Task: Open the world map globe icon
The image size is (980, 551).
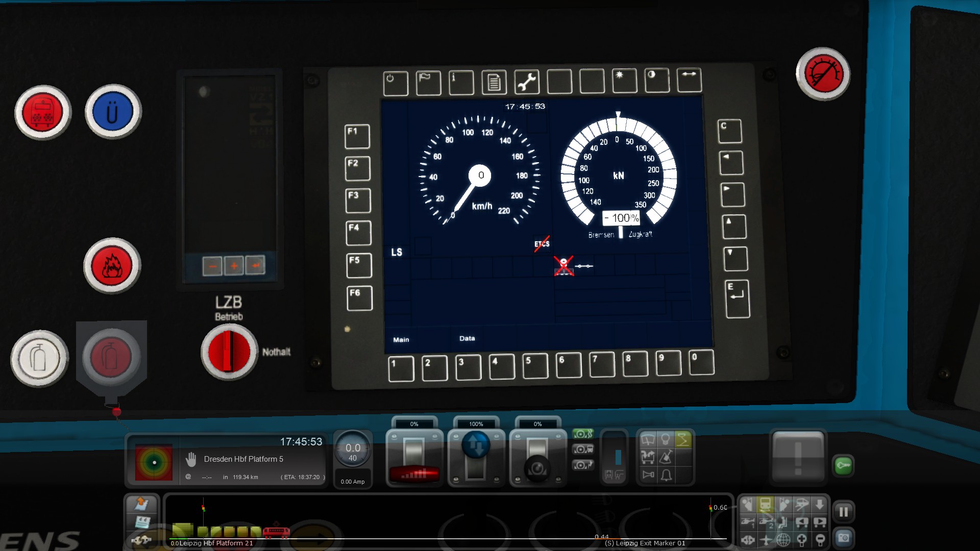Action: coord(783,540)
